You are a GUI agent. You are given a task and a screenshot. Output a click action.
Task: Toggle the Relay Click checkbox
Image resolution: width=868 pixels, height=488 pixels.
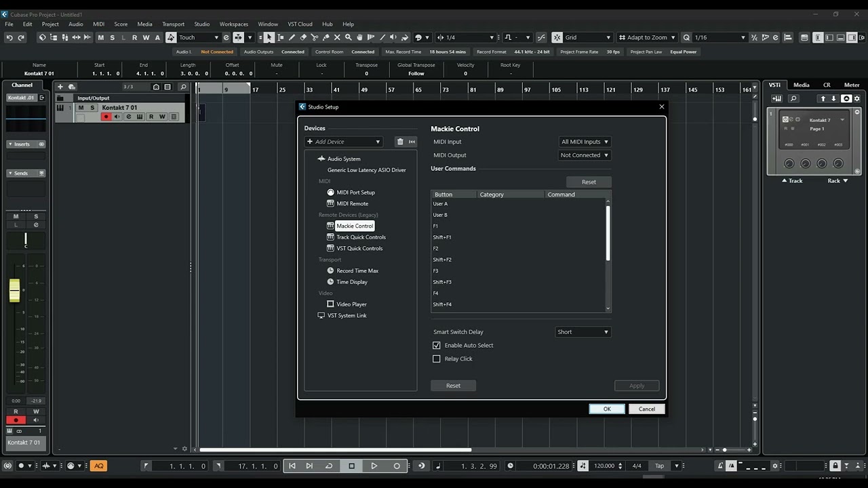(437, 359)
